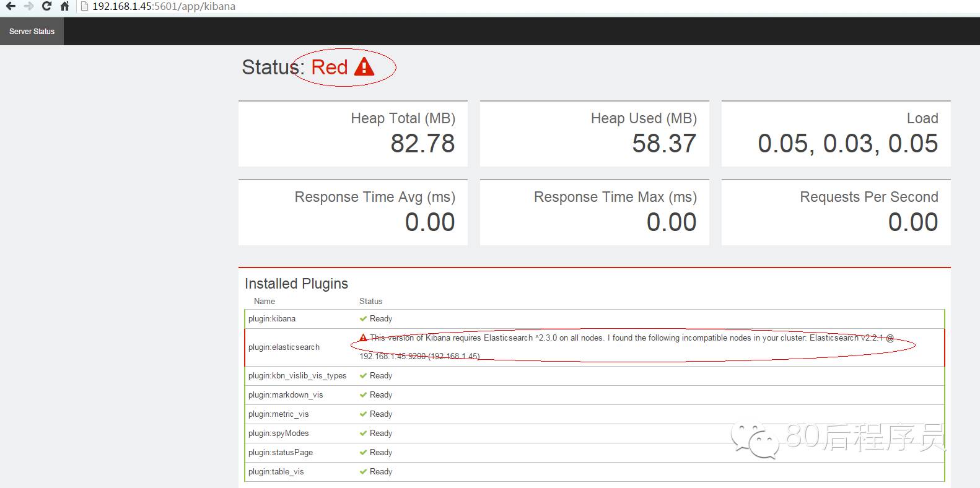Click the browser back arrow
Viewport: 980px width, 488px height.
coord(11,6)
